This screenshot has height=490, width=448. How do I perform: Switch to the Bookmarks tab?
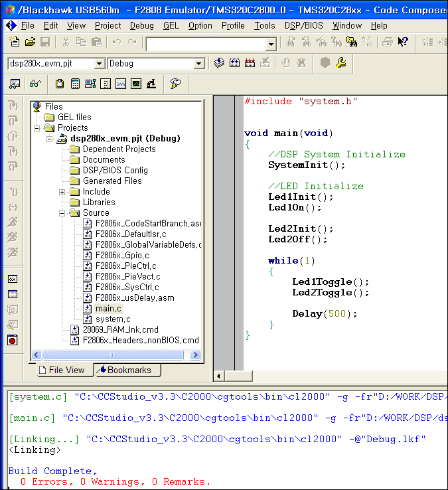(x=127, y=370)
